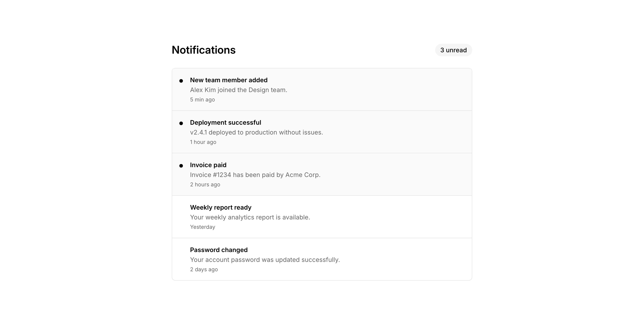Viewport: 644px width, 324px height.
Task: Select the "Password changed" notification title
Action: coord(219,250)
